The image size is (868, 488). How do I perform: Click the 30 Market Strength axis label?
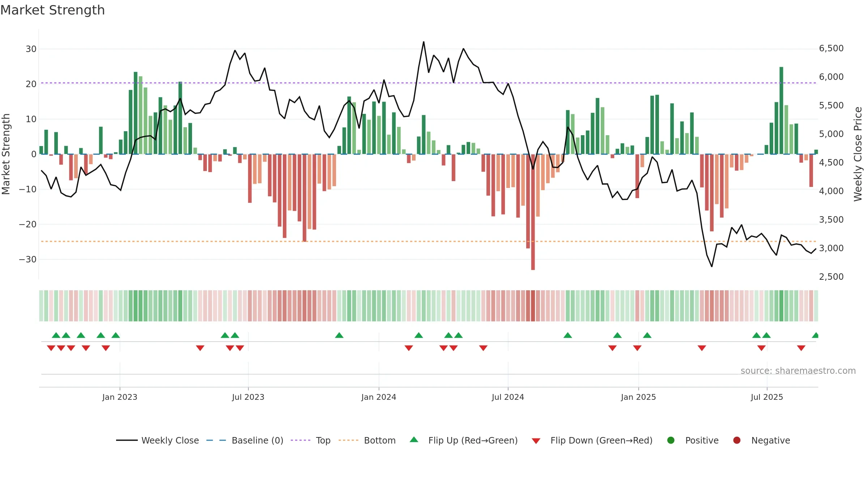pyautogui.click(x=31, y=49)
